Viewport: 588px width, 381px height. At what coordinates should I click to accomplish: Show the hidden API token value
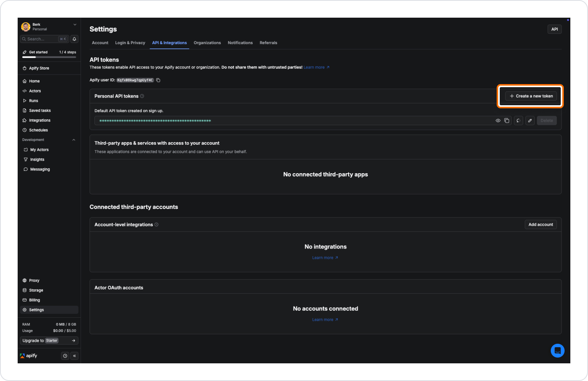[x=498, y=121]
